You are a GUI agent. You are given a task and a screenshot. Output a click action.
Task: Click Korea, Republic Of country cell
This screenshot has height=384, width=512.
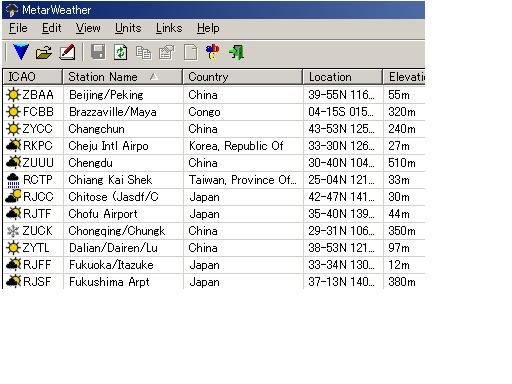point(236,146)
